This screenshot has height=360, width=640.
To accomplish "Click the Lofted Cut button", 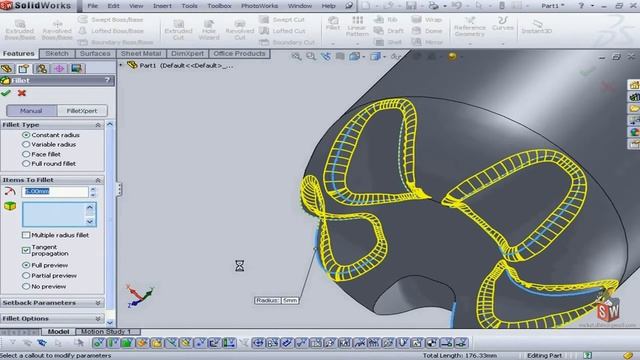I will 282,31.
